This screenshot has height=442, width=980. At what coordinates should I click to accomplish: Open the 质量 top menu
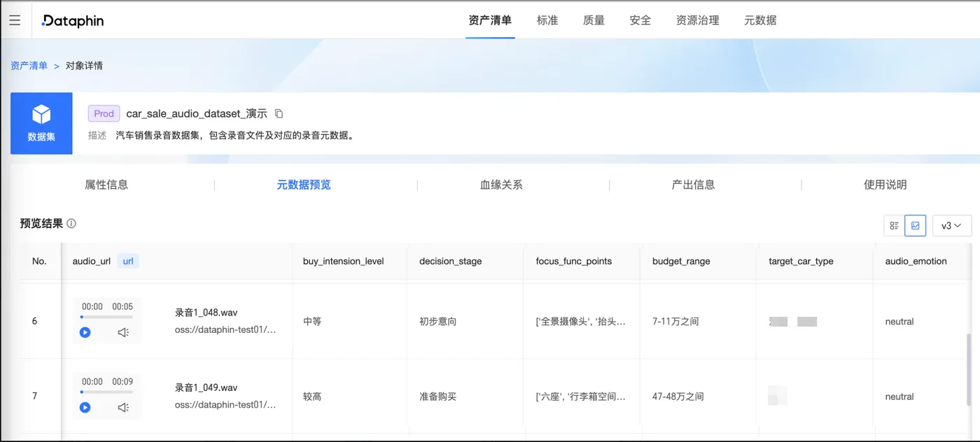coord(594,20)
